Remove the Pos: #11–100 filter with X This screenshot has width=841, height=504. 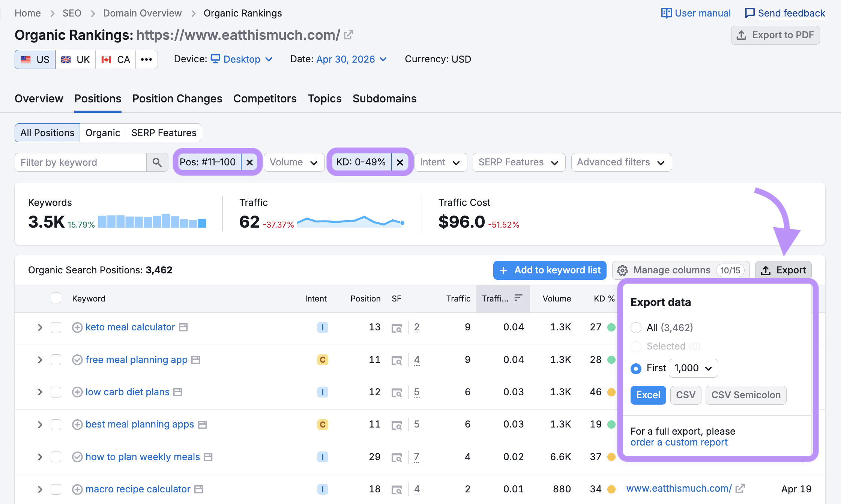pos(249,162)
